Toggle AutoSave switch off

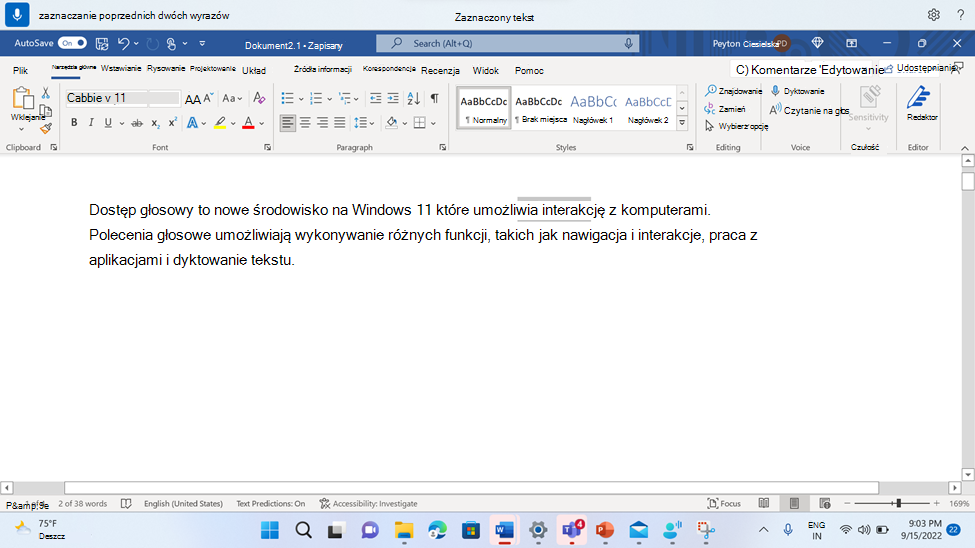click(72, 43)
